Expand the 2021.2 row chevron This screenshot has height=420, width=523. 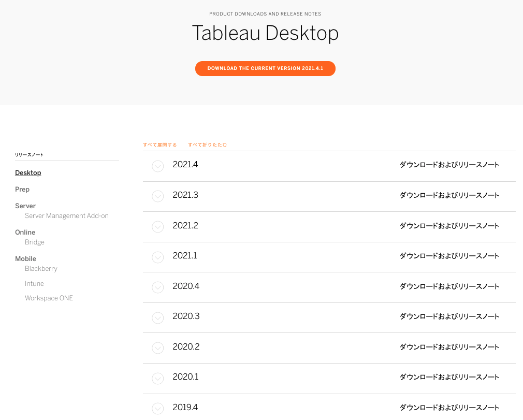click(158, 227)
